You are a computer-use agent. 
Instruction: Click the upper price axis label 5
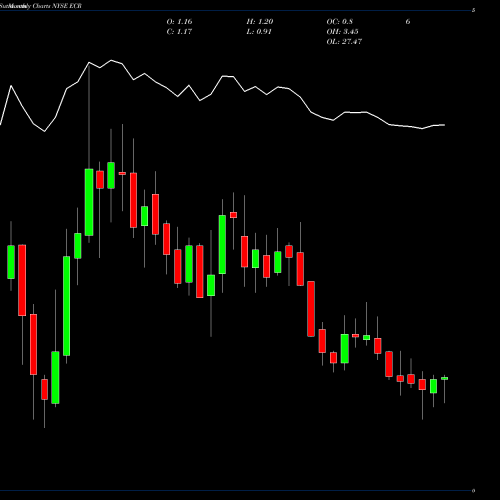pyautogui.click(x=473, y=10)
